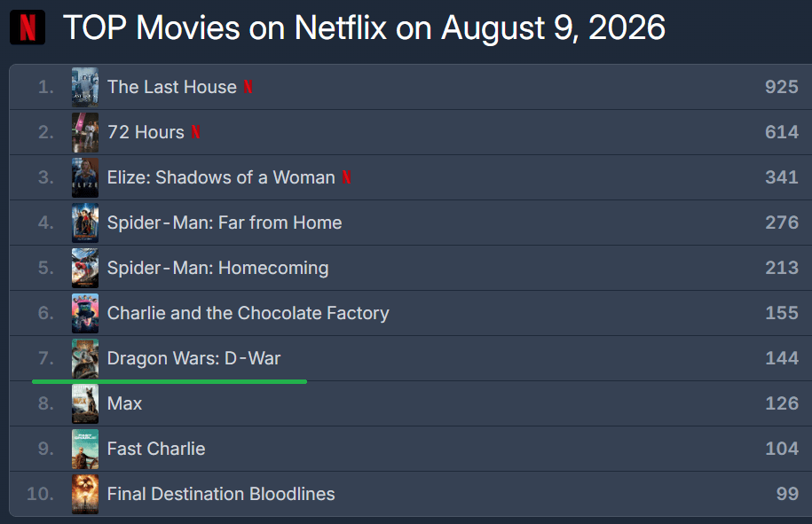Open the Elize: Shadows of a Woman title
This screenshot has width=812, height=524.
[221, 177]
